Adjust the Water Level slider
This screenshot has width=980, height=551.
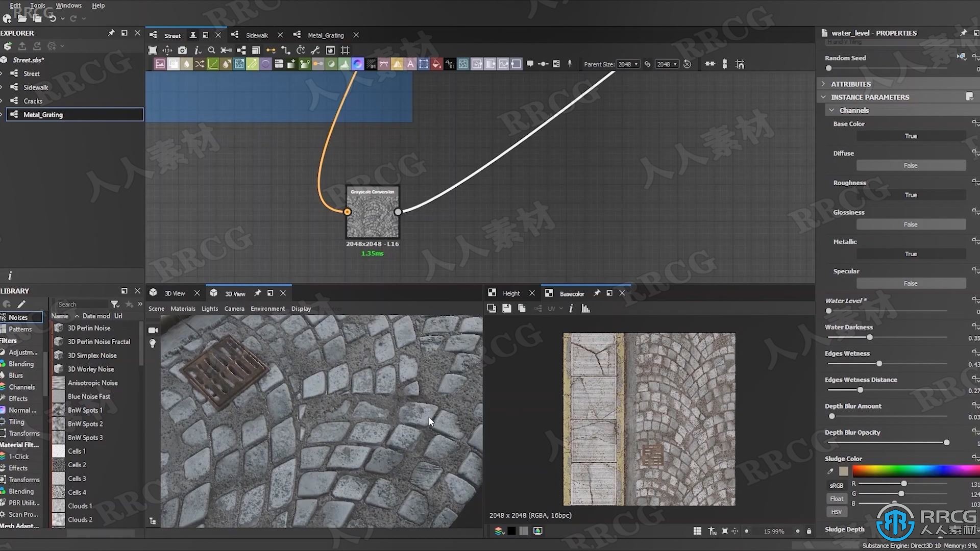[828, 311]
